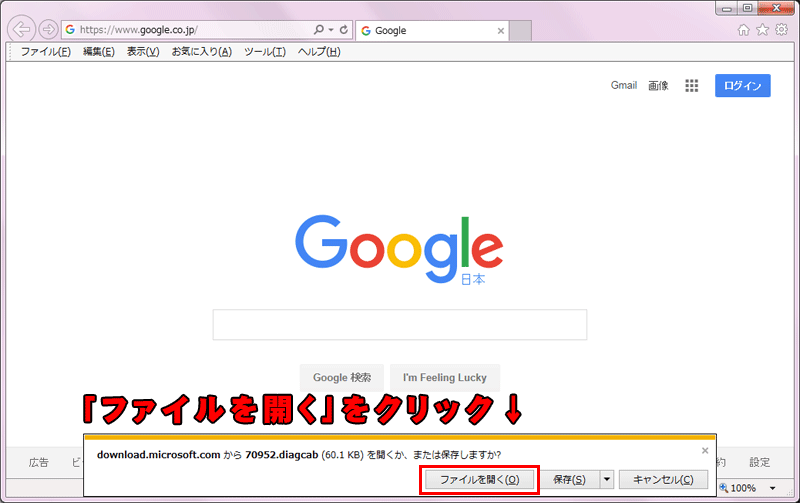Click the ログイン button

click(x=742, y=86)
